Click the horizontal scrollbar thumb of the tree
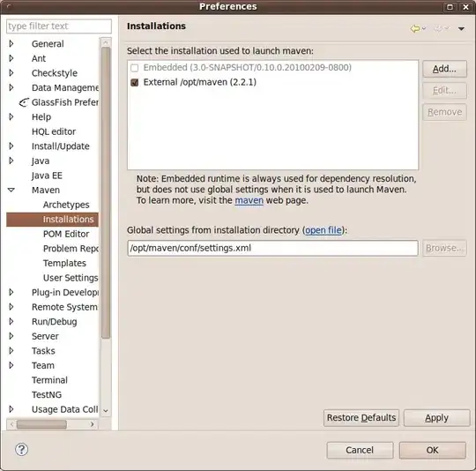 click(41, 424)
